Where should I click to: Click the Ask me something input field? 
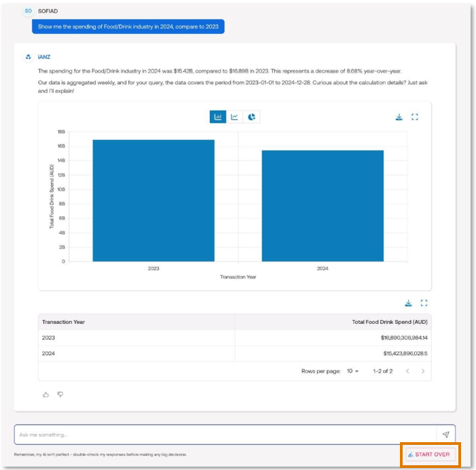(x=224, y=435)
